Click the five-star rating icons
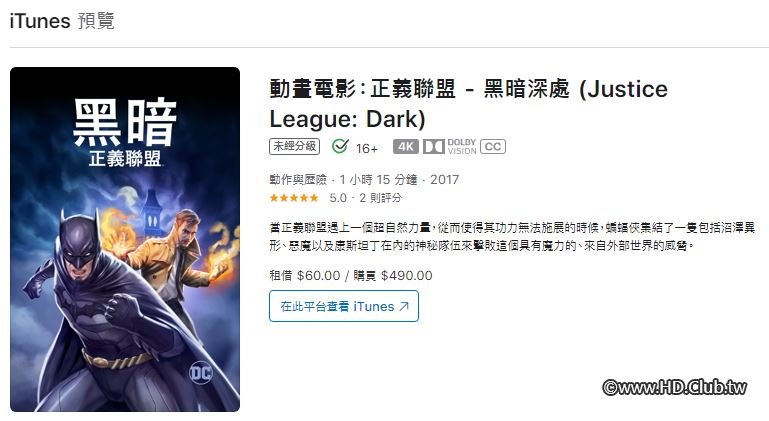769x421 pixels. (294, 198)
